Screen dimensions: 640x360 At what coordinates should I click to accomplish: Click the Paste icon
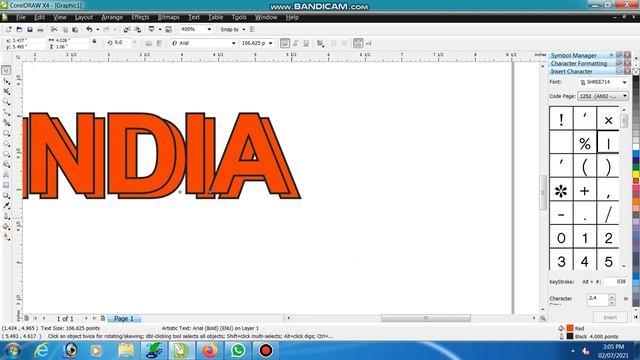click(x=75, y=29)
